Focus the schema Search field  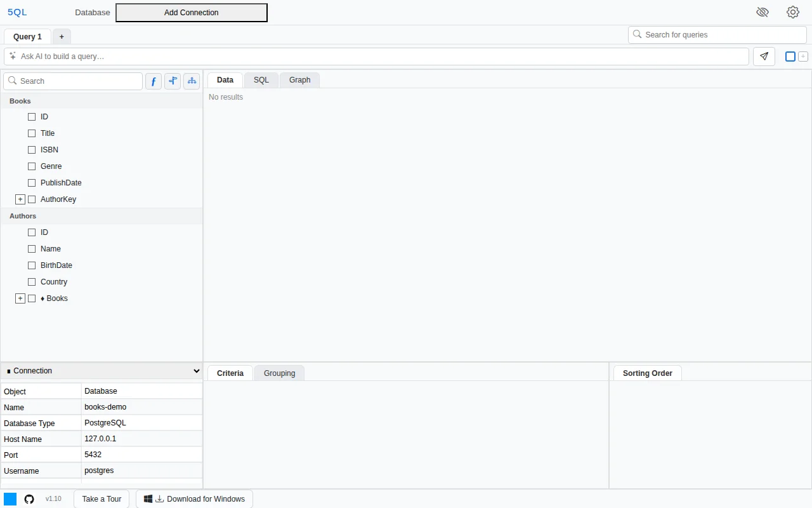click(x=73, y=81)
